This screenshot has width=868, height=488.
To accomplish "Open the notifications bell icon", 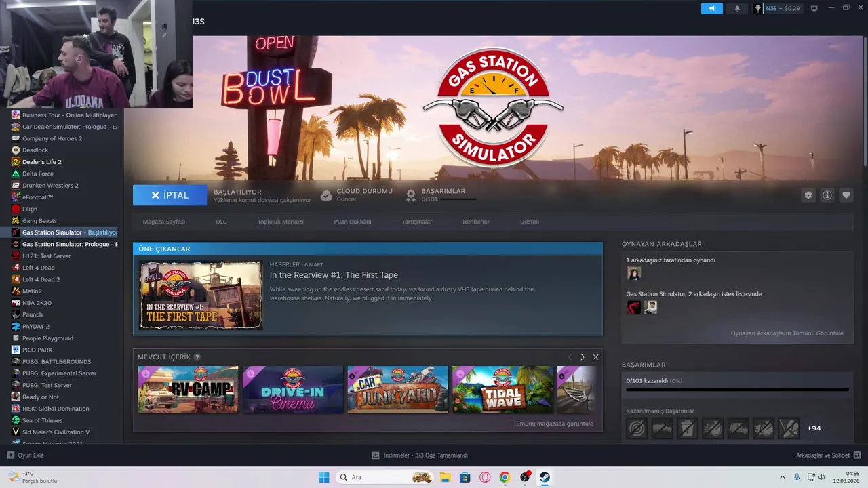I will tap(737, 8).
